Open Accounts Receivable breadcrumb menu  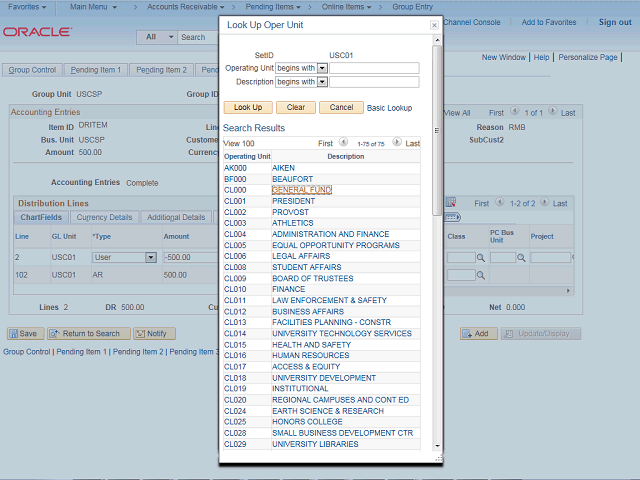pos(186,7)
